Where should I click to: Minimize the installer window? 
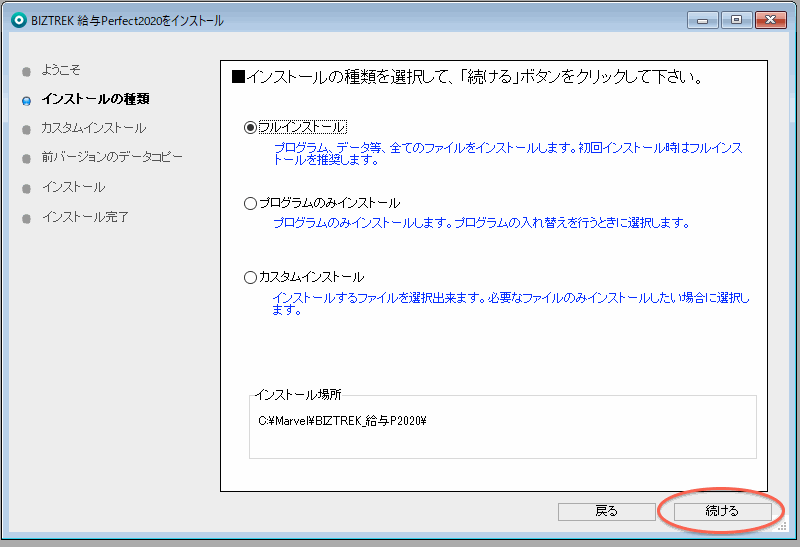point(703,20)
